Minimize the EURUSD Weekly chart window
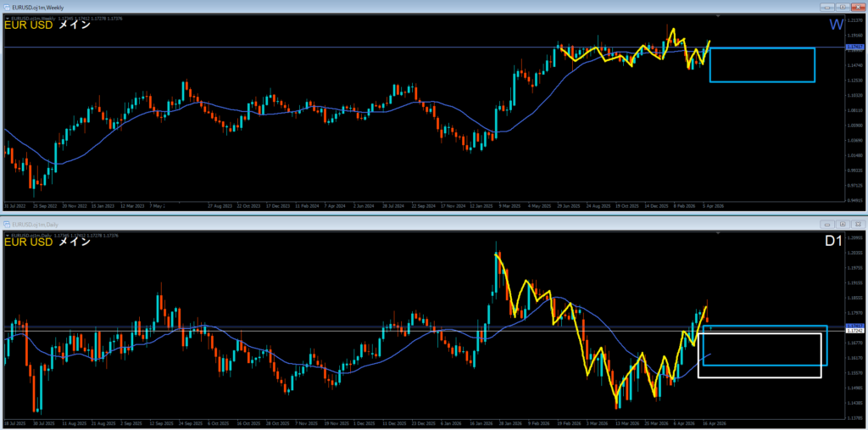 pos(828,6)
